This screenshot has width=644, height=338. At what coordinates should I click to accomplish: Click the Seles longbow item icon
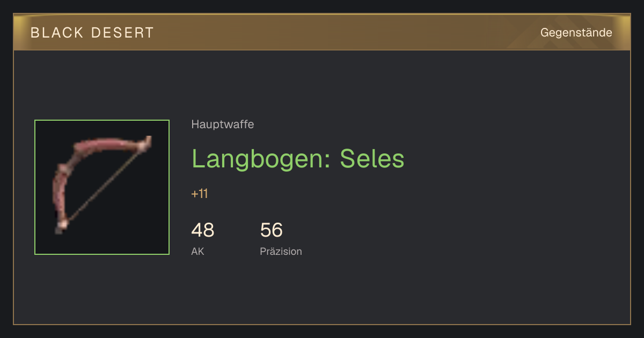[x=102, y=187]
